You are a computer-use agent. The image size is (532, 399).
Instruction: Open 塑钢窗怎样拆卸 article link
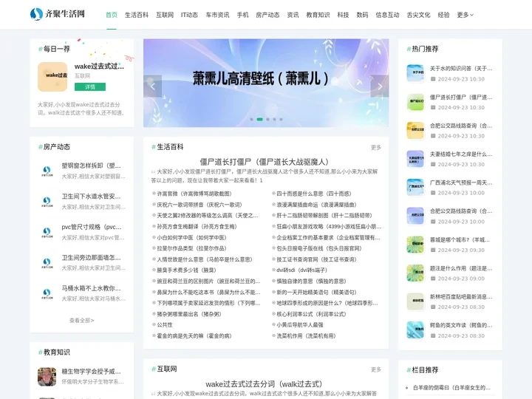(91, 166)
